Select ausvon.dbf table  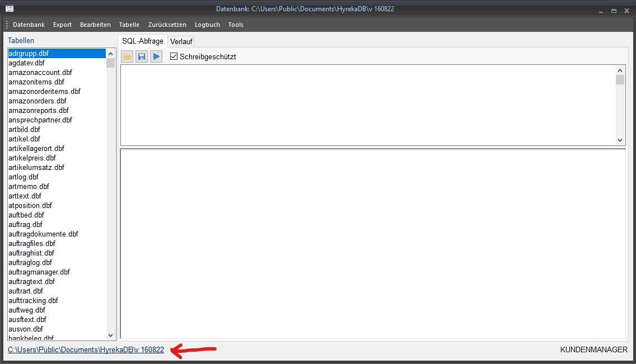pos(57,329)
